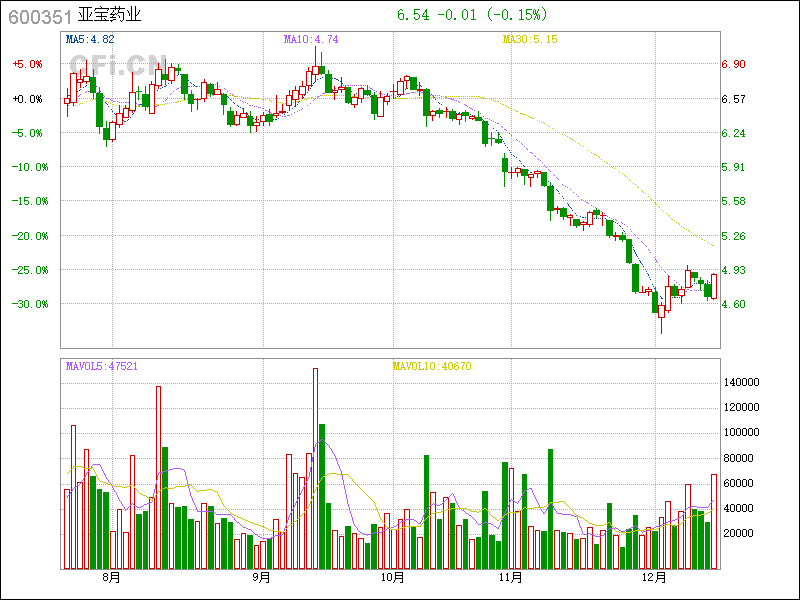Click the 9月 marker on time axis
Screen dimensions: 800x600
(261, 577)
